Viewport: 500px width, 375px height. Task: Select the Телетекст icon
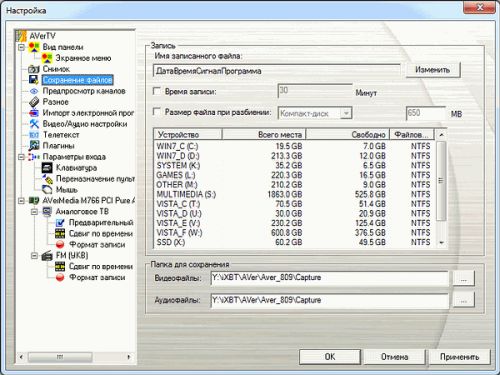click(x=34, y=135)
